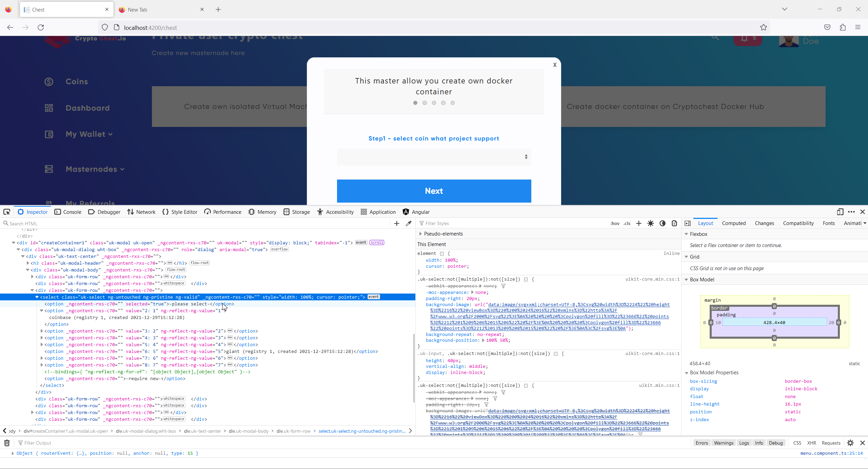Click the blue Next button

coord(434,191)
